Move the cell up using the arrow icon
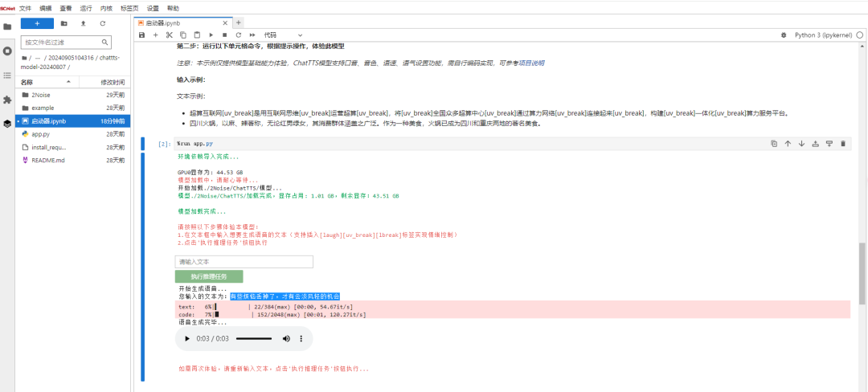 (788, 144)
